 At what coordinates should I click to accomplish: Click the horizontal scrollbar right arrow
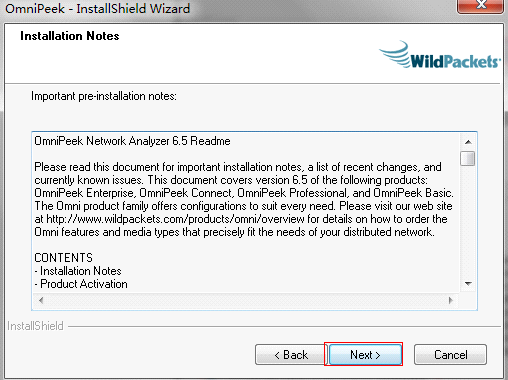[x=451, y=300]
